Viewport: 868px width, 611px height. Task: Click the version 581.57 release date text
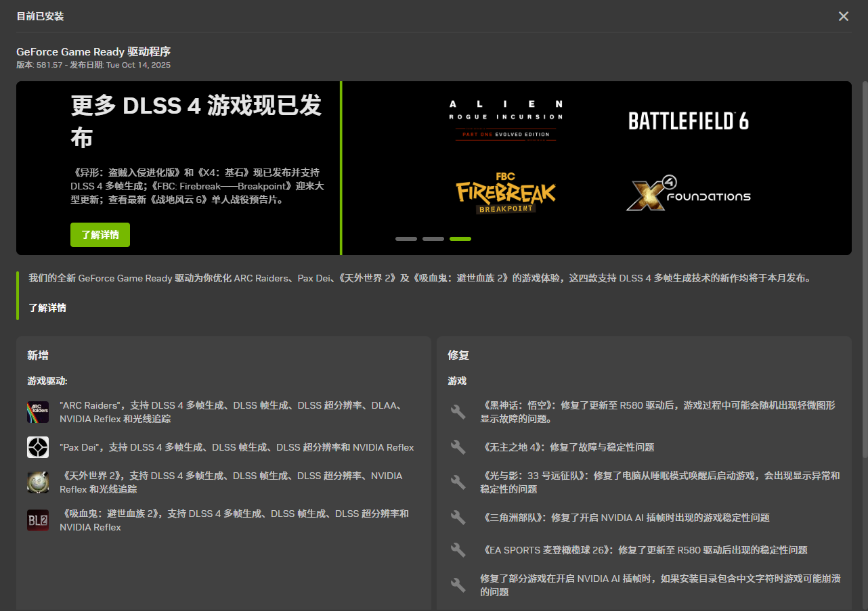pos(93,65)
